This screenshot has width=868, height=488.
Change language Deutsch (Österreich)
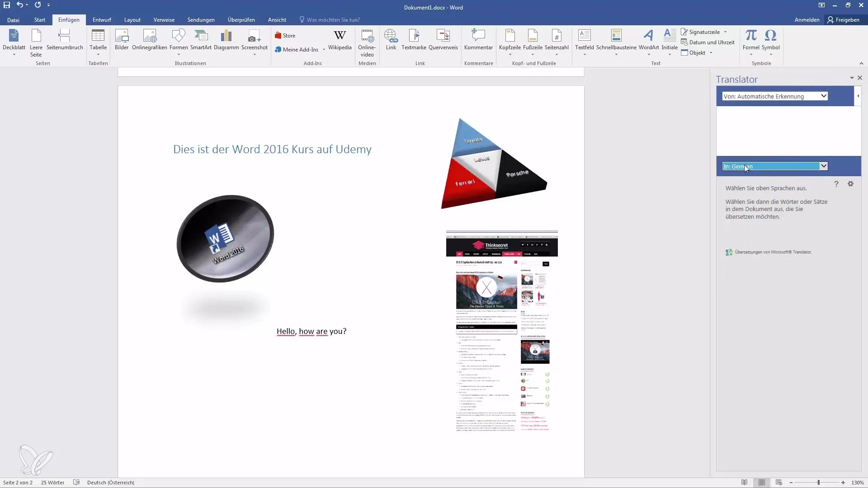pos(111,483)
